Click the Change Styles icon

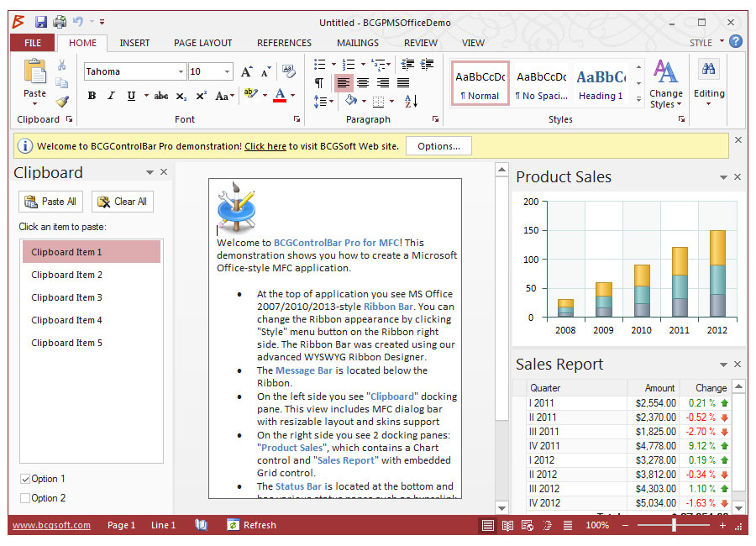666,71
